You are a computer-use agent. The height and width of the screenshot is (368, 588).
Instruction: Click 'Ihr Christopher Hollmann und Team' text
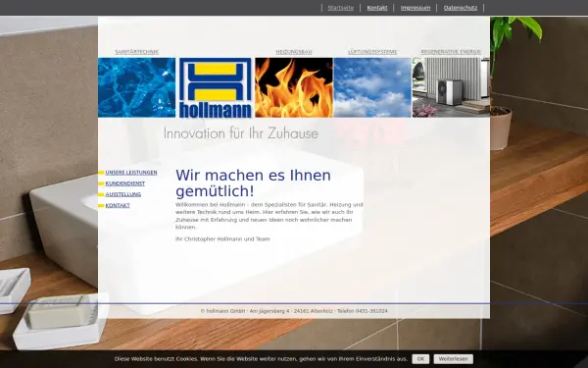[222, 239]
